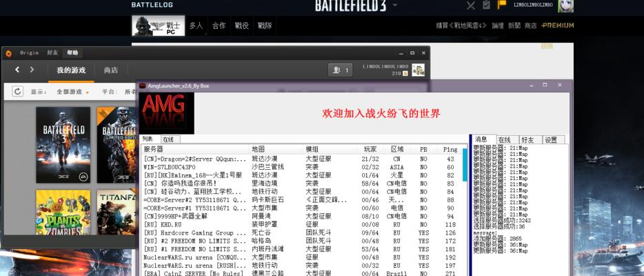Screen dimensions: 644x276
Task: Sort server list by 模组 column
Action: (330, 149)
